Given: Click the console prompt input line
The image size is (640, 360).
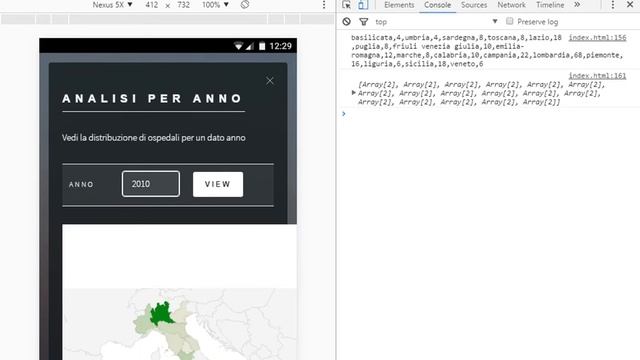Looking at the screenshot, I should 490,114.
